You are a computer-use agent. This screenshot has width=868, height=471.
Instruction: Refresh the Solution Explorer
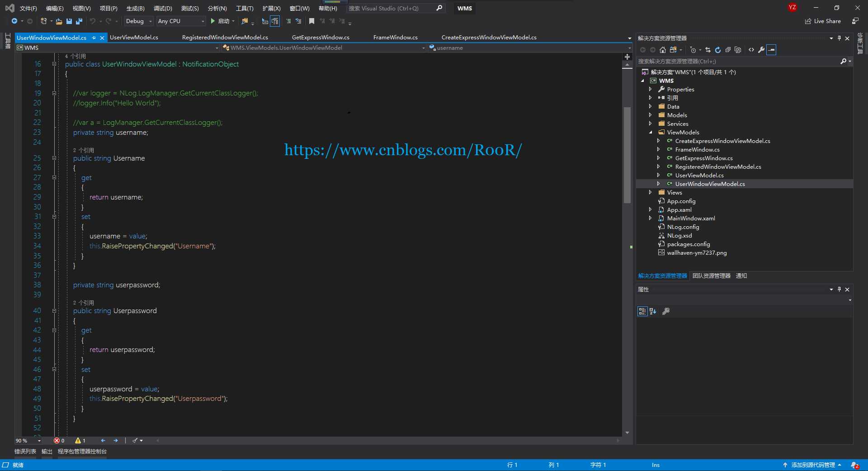pyautogui.click(x=718, y=50)
